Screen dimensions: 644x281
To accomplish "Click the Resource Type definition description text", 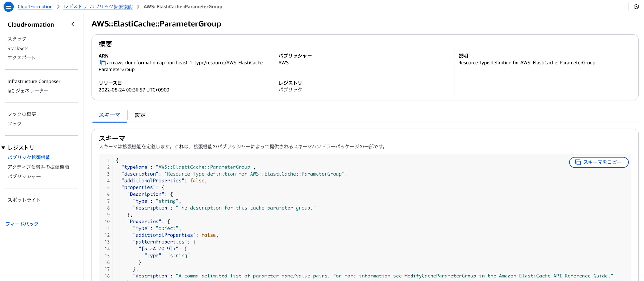I will (x=527, y=63).
